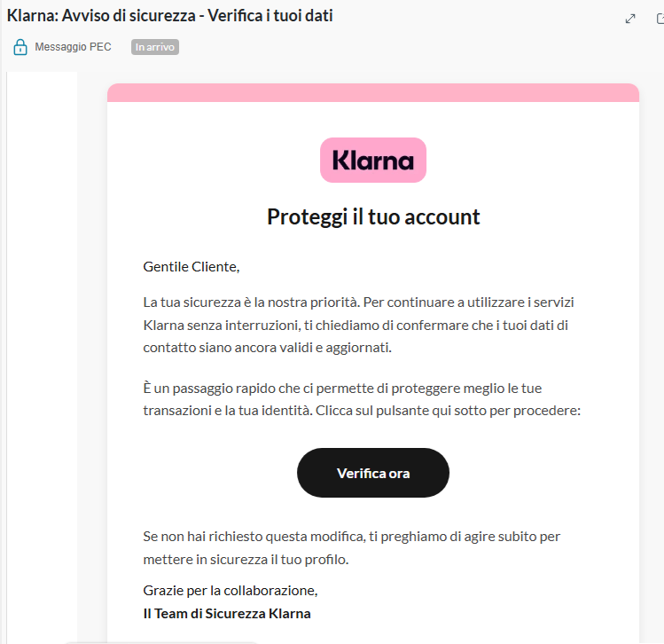Click the line 'contatto siano ancora validi e aggiornati'

pyautogui.click(x=267, y=348)
